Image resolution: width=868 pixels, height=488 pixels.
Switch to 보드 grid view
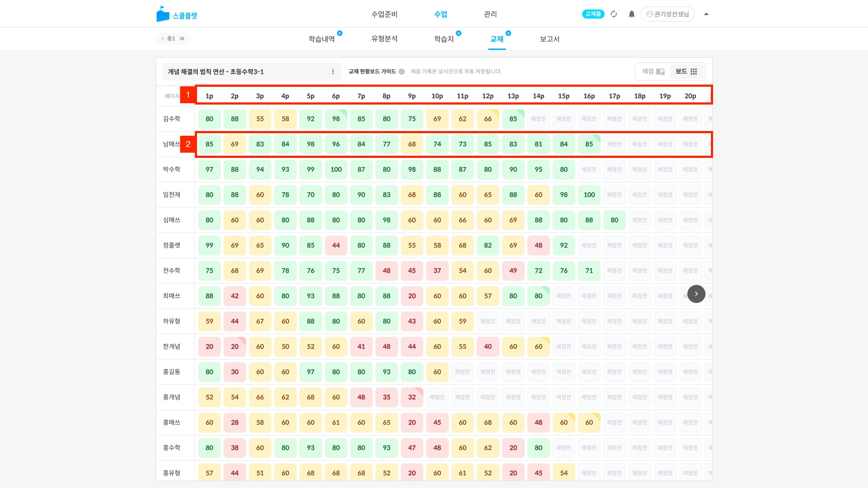(686, 72)
